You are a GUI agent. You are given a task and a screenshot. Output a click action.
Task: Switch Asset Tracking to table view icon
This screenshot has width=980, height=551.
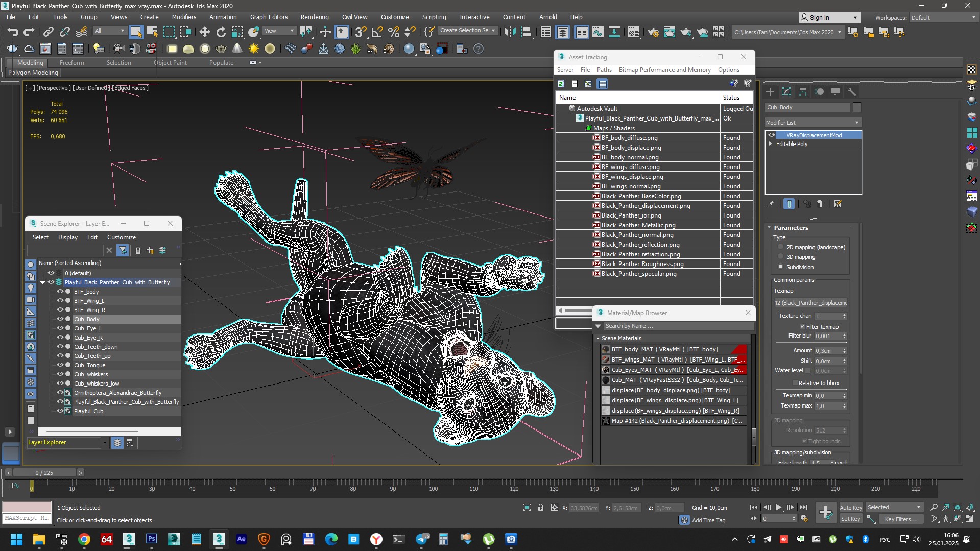603,84
